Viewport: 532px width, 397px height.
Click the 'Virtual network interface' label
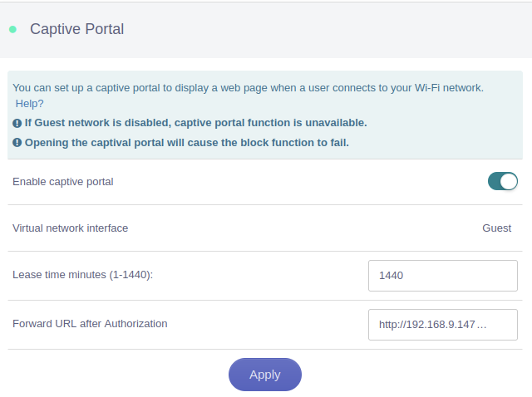tap(71, 228)
